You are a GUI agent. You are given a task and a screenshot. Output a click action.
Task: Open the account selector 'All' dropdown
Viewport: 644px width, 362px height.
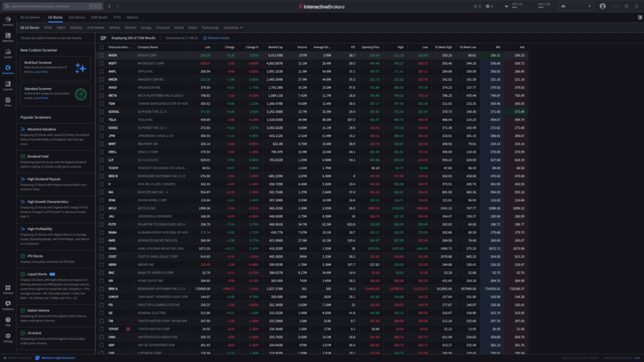pyautogui.click(x=575, y=6)
